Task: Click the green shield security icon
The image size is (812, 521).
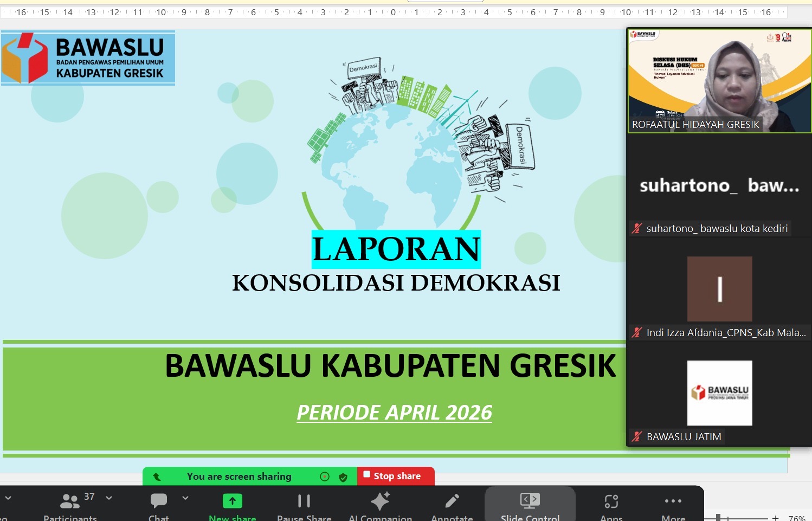Action: click(343, 477)
